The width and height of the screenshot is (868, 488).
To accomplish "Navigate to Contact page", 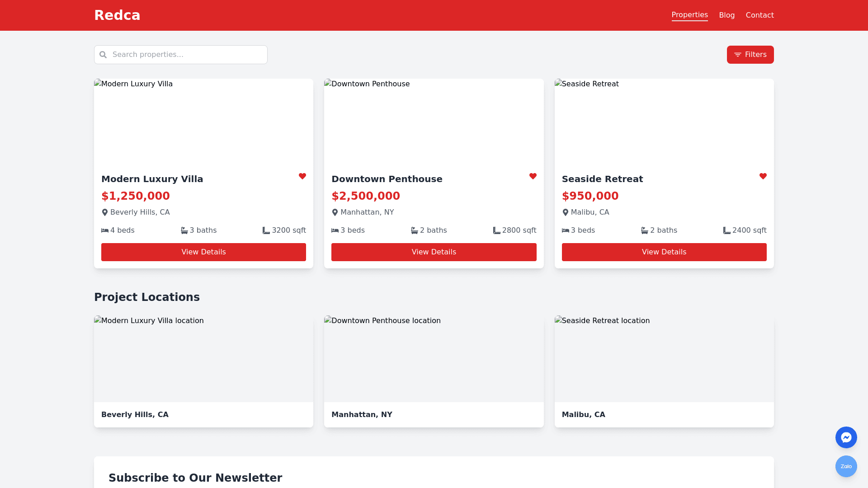I will (759, 15).
